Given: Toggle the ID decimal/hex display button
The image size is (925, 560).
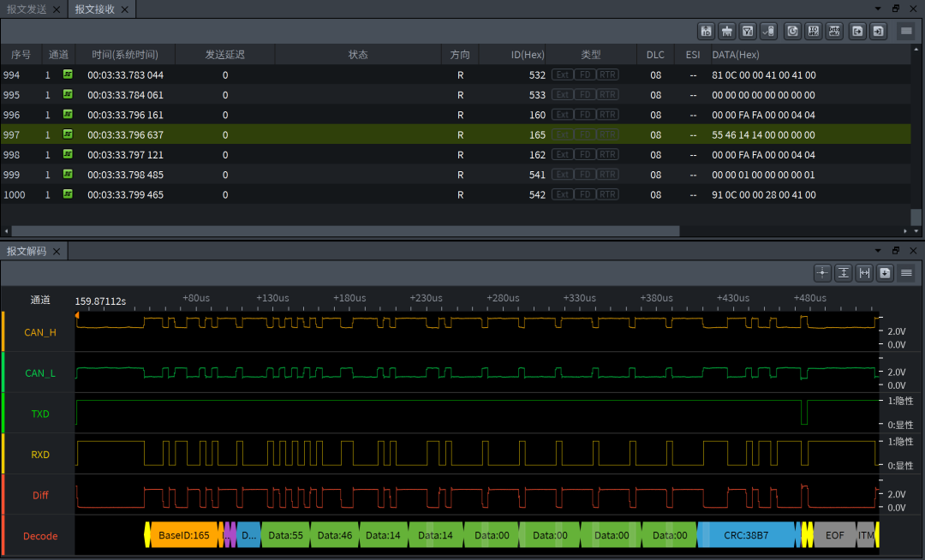Looking at the screenshot, I should point(814,31).
